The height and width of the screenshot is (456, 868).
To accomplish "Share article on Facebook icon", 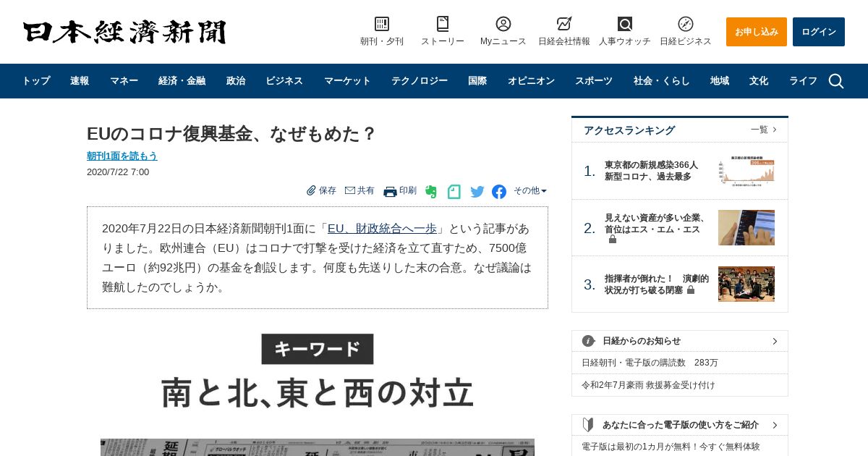I will (x=499, y=192).
